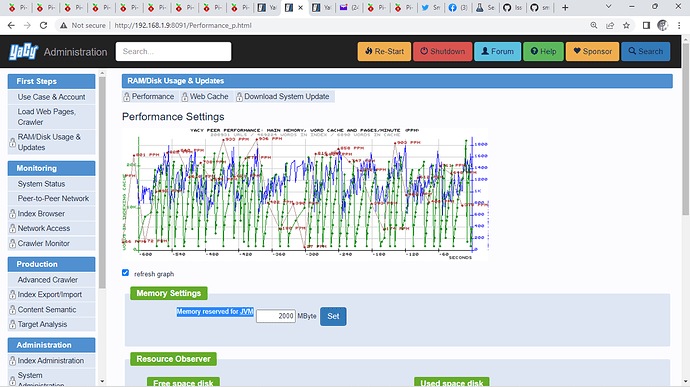Viewport: 690px width, 387px height.
Task: Click the Re-Start button
Action: (x=384, y=52)
